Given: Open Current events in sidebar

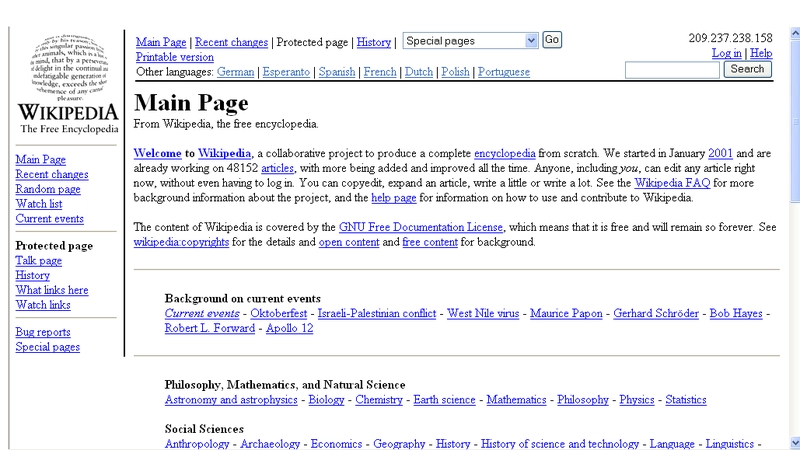Looking at the screenshot, I should click(49, 219).
